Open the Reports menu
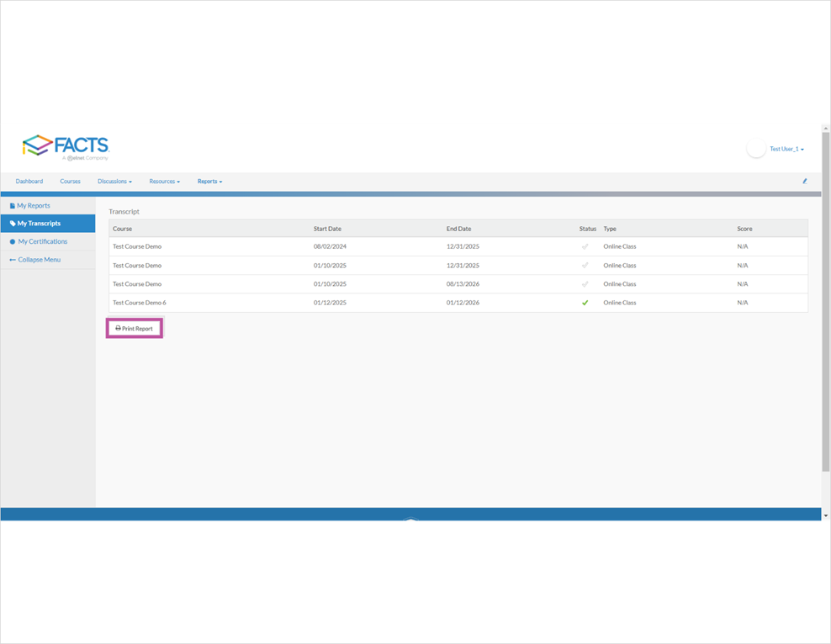This screenshot has width=831, height=644. [x=209, y=181]
